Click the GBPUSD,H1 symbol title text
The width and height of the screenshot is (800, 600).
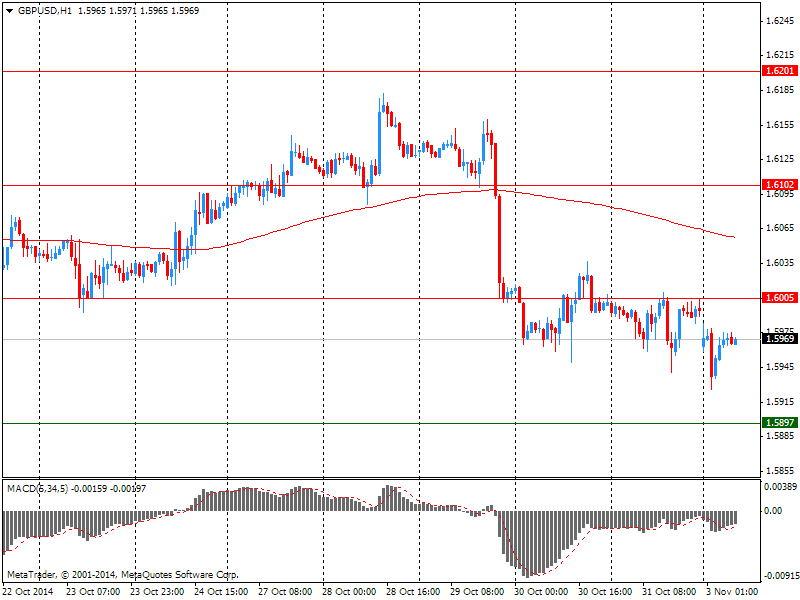tap(45, 11)
